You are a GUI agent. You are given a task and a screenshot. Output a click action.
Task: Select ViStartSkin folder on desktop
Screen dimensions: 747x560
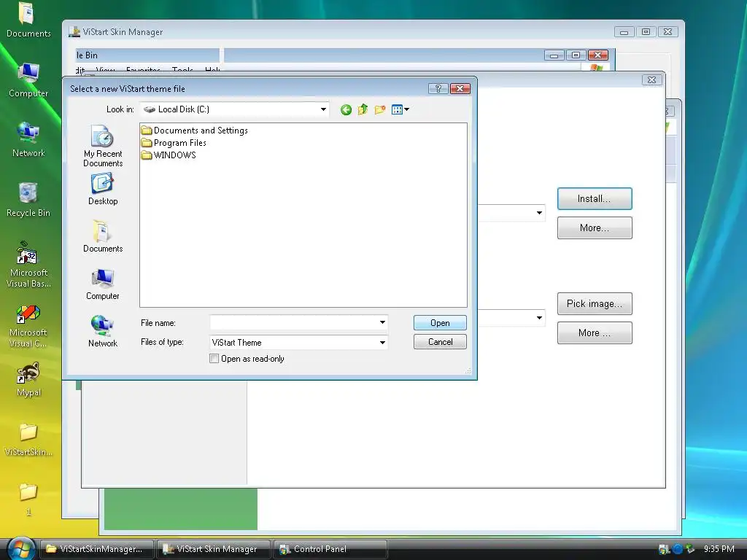click(x=28, y=440)
